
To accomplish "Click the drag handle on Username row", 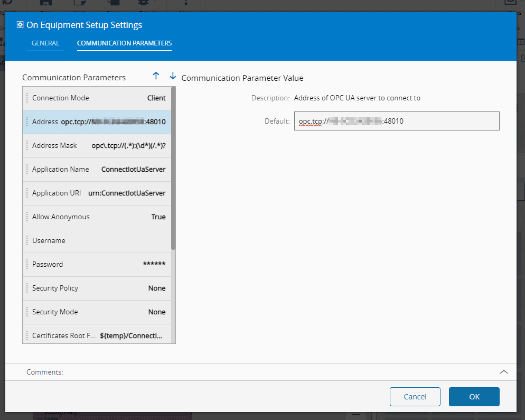I will (26, 240).
